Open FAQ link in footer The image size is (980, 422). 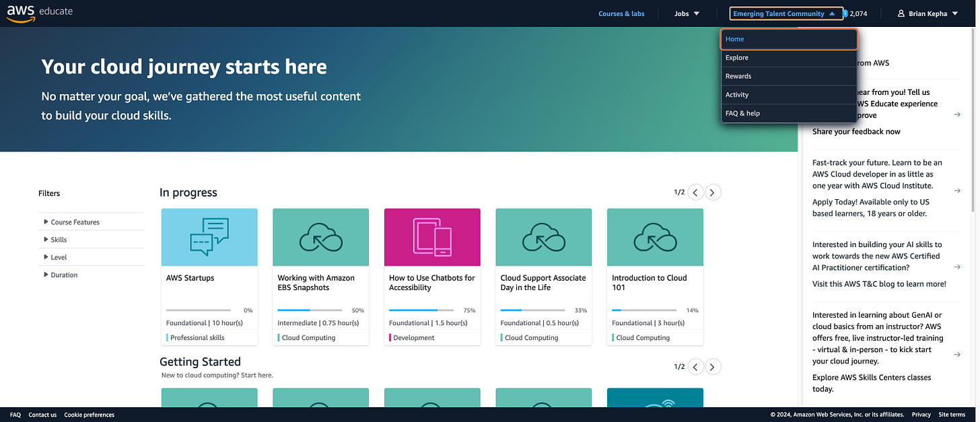15,415
